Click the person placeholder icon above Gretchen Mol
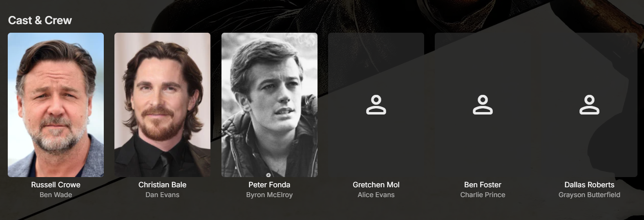This screenshot has height=220, width=644. click(376, 105)
